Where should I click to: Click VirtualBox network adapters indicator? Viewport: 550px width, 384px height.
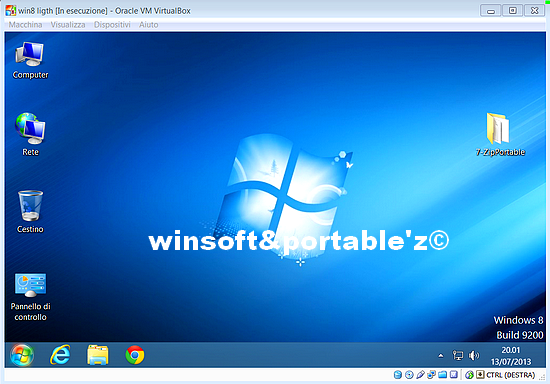pyautogui.click(x=431, y=375)
